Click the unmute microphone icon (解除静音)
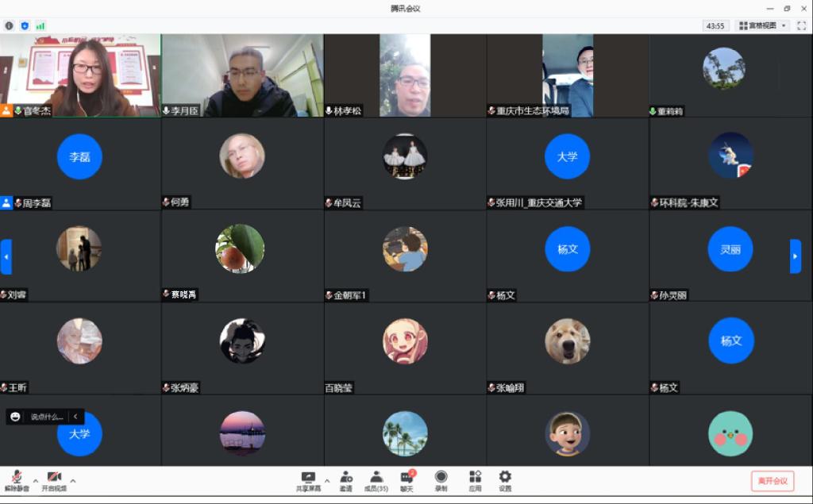 (x=17, y=478)
